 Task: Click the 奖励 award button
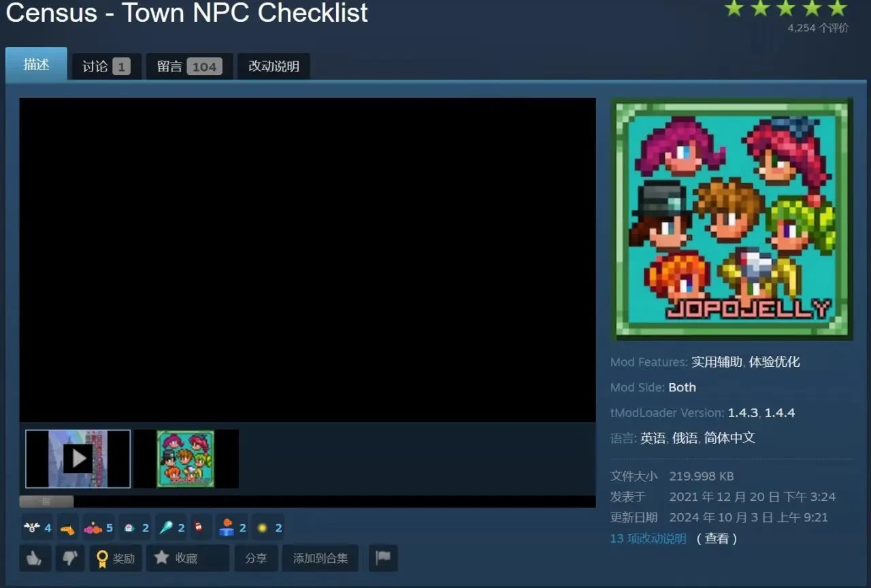pyautogui.click(x=115, y=558)
